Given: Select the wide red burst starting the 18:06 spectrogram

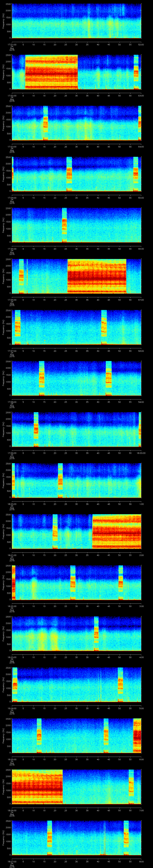Looking at the screenshot, I should [37, 787].
